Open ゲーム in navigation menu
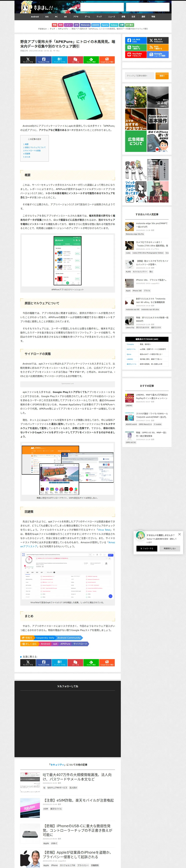Viewport: 186px width, 868px height. [87, 16]
